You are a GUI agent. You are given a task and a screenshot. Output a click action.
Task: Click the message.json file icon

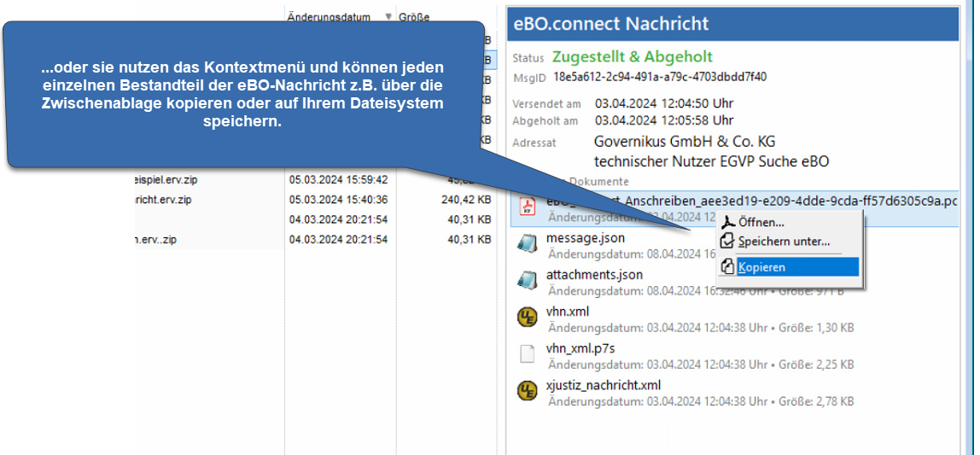pyautogui.click(x=528, y=244)
